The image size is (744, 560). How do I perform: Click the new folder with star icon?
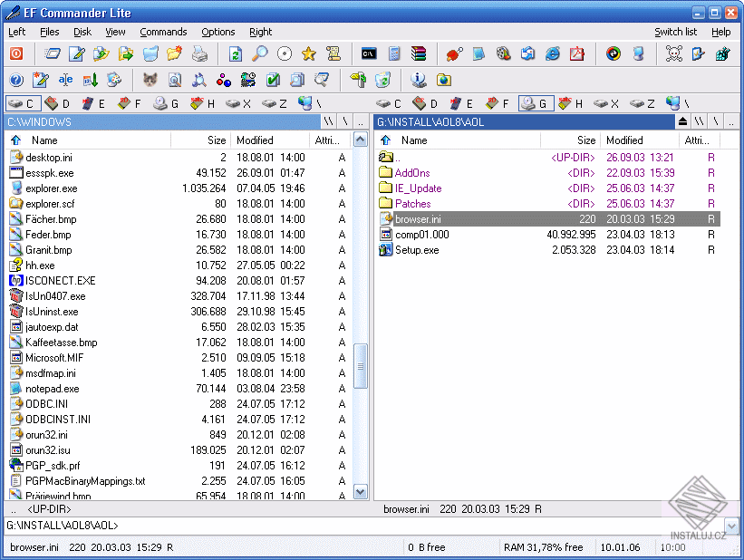[175, 53]
